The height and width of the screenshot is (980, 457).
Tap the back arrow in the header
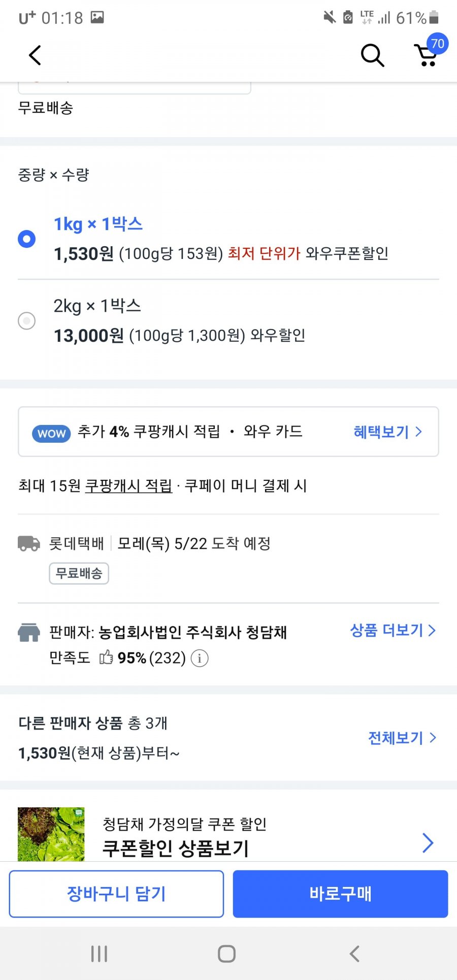pyautogui.click(x=35, y=55)
